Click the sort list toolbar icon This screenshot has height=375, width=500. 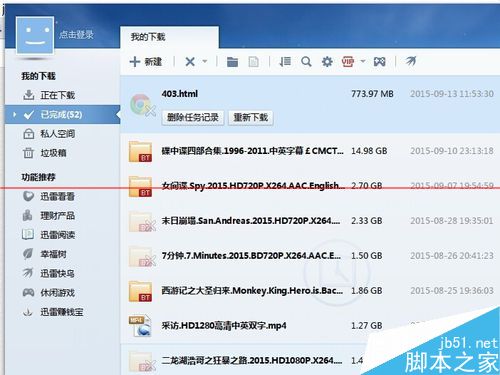tap(285, 62)
